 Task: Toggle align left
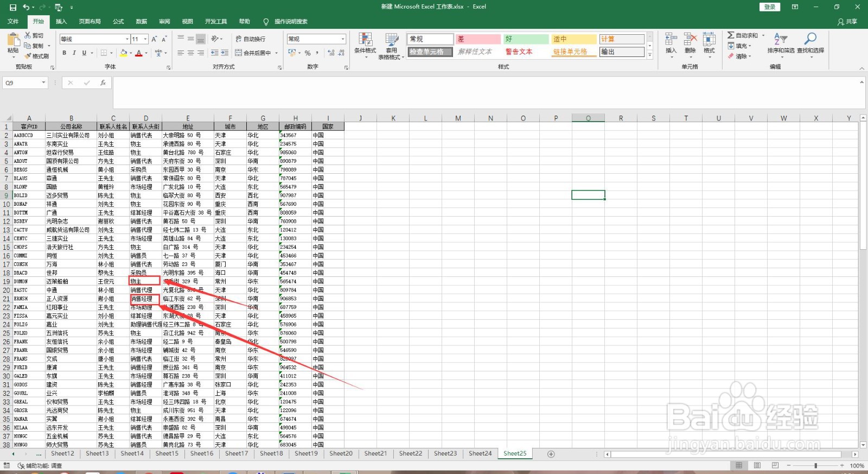(x=180, y=53)
